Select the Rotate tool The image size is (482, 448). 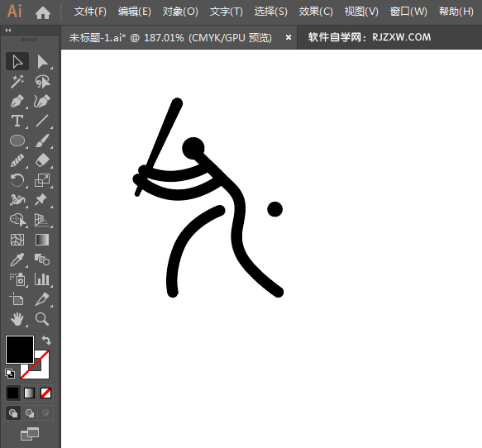click(x=17, y=180)
